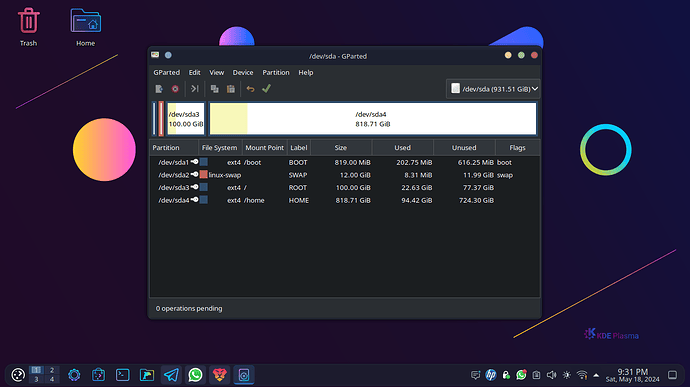Click the BOOT label cell
690x387 pixels.
pyautogui.click(x=298, y=162)
